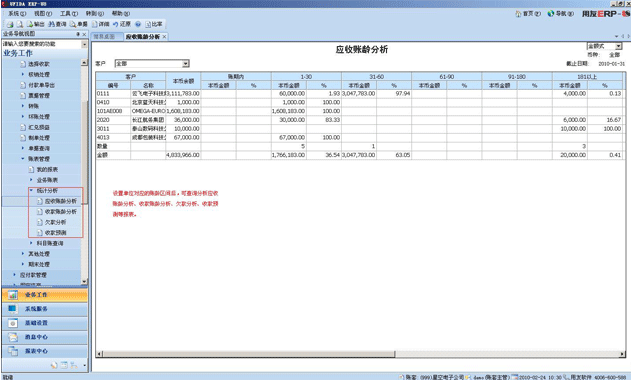Image resolution: width=631 pixels, height=380 pixels.
Task: Select 制单处理 in the navigation tree
Action: [39, 138]
